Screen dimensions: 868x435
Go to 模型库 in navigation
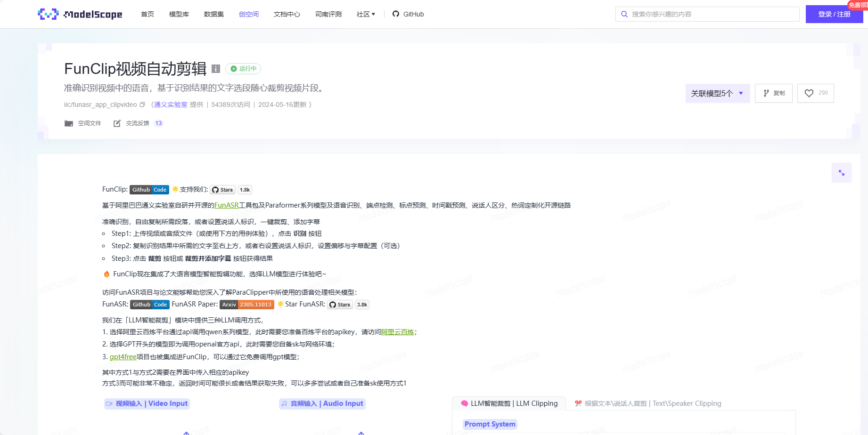coord(179,14)
